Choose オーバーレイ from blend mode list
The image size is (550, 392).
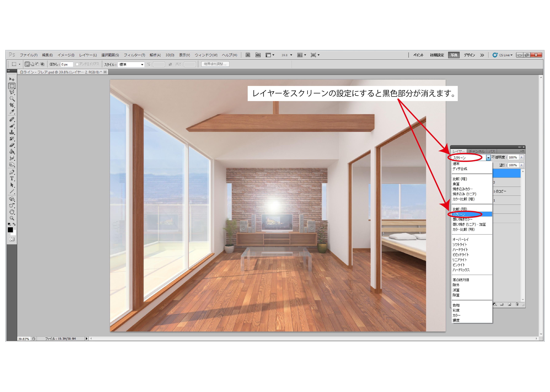460,239
